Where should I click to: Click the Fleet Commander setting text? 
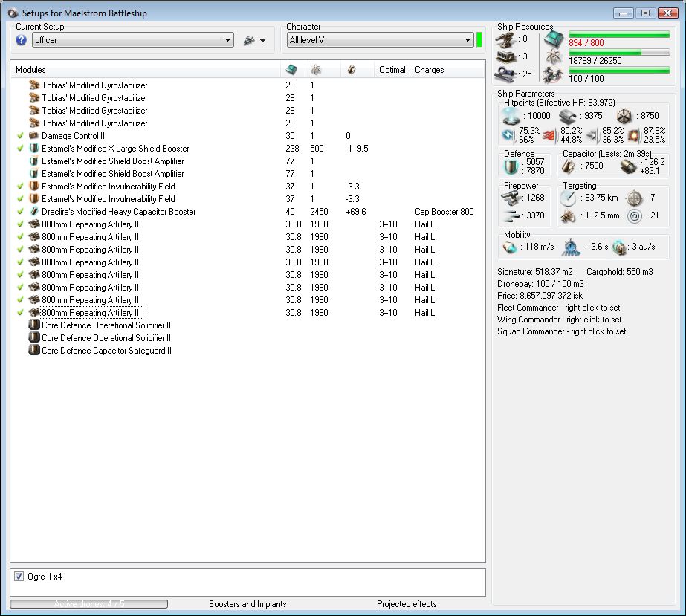[558, 308]
